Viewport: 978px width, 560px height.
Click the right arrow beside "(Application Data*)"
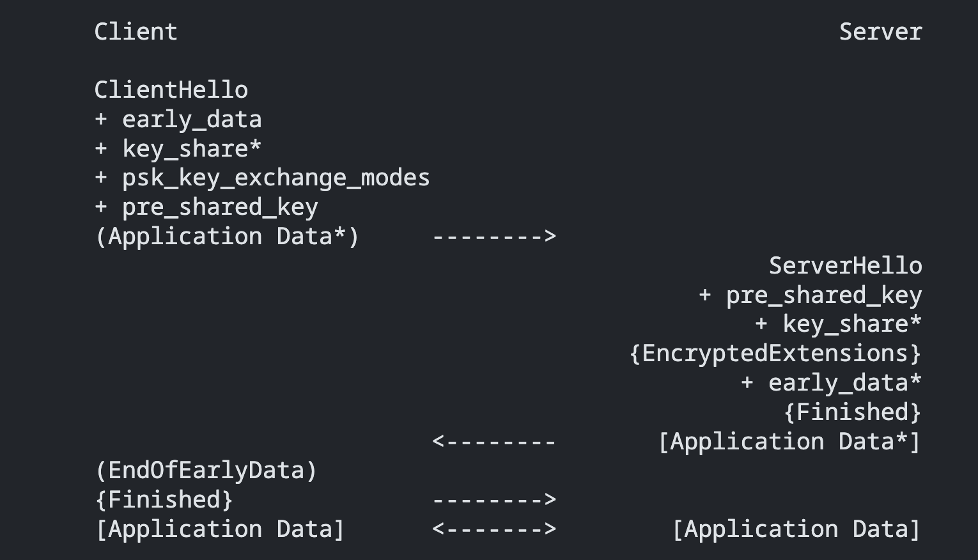[494, 237]
